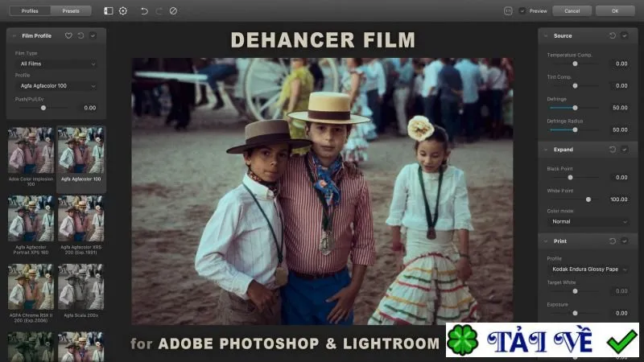The height and width of the screenshot is (362, 644).
Task: Click the White Point value 100.00
Action: [x=618, y=200]
